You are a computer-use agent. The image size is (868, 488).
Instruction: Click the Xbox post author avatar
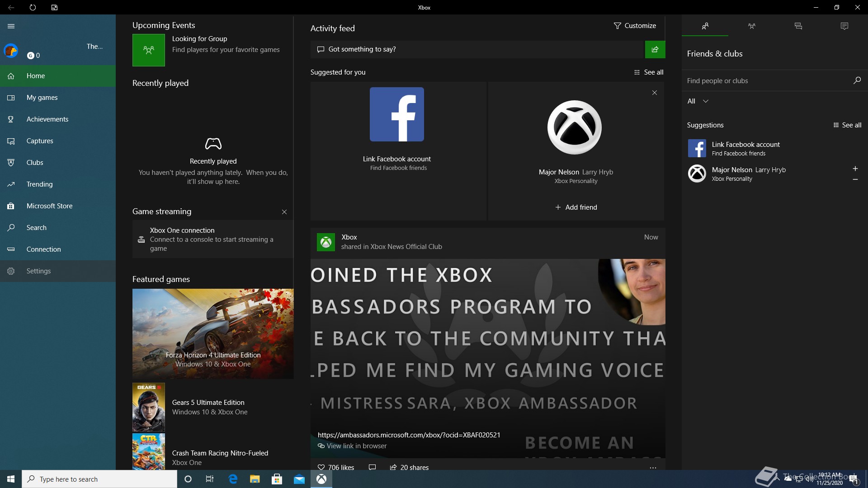[326, 242]
